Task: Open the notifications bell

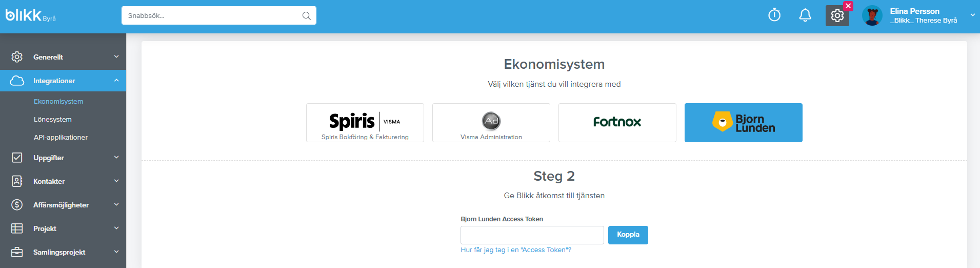Action: 805,15
